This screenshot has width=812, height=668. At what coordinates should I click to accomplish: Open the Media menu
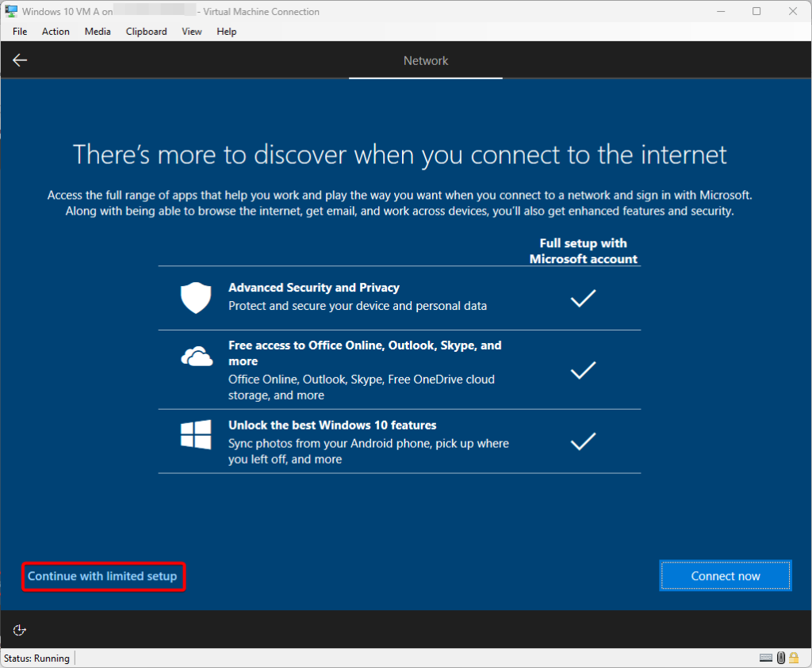pyautogui.click(x=98, y=32)
